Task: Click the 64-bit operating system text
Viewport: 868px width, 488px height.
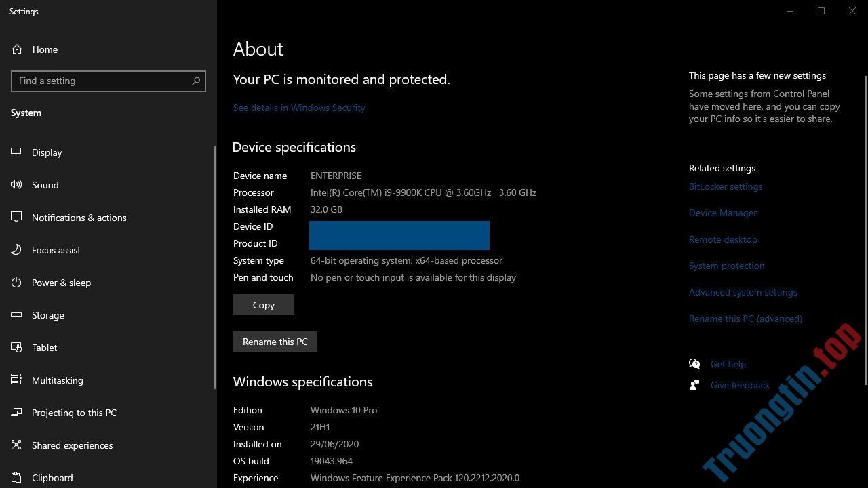Action: (406, 260)
